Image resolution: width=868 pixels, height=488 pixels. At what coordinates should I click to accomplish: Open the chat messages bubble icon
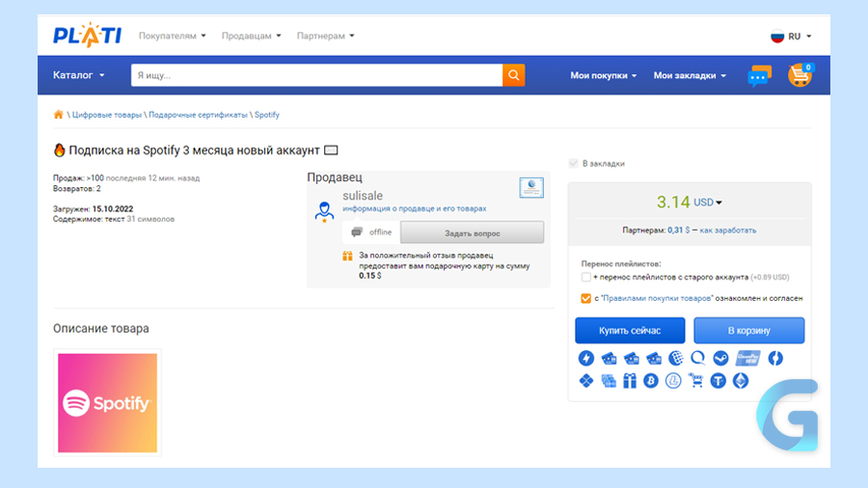click(x=759, y=76)
